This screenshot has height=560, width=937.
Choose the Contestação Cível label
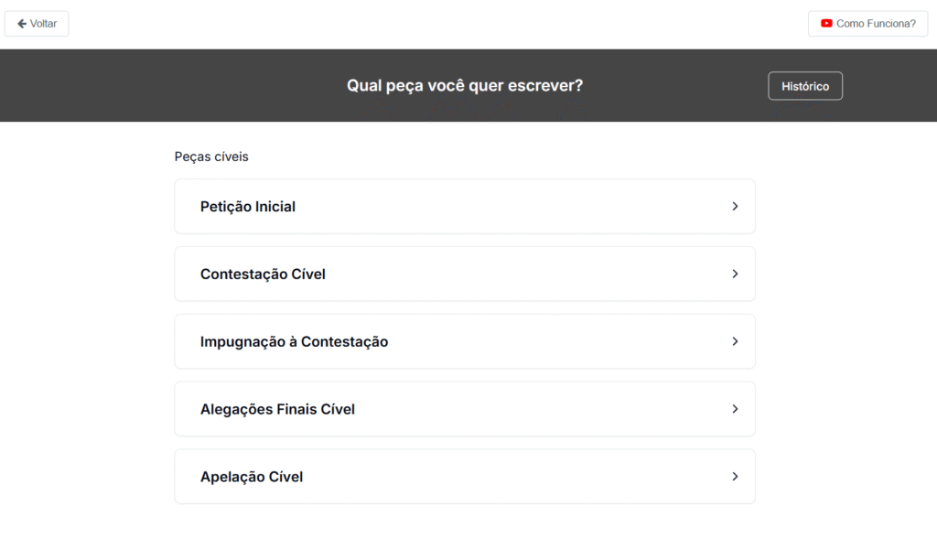coord(263,275)
